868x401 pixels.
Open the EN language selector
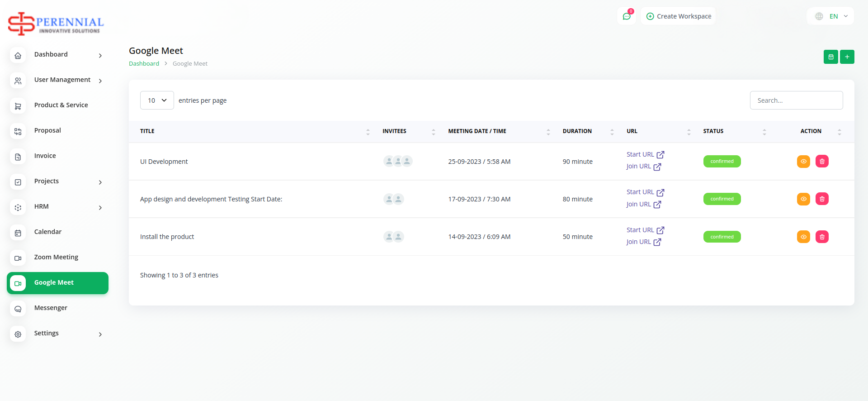(x=831, y=16)
